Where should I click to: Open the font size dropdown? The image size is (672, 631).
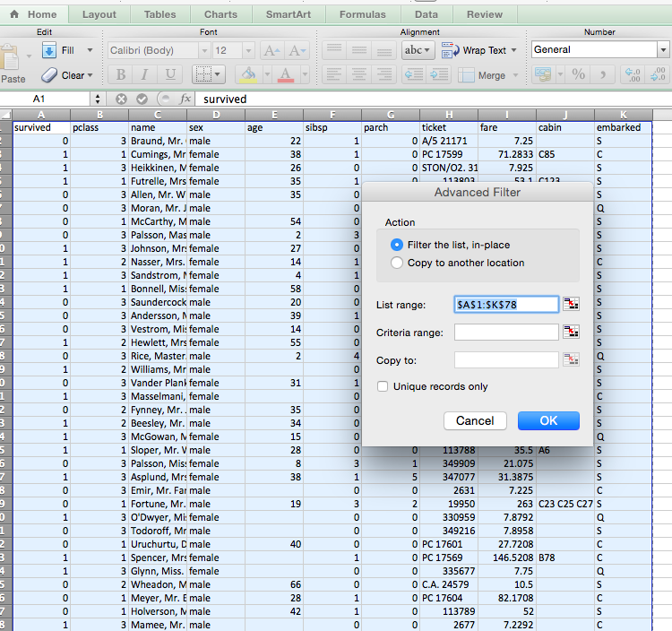[248, 50]
